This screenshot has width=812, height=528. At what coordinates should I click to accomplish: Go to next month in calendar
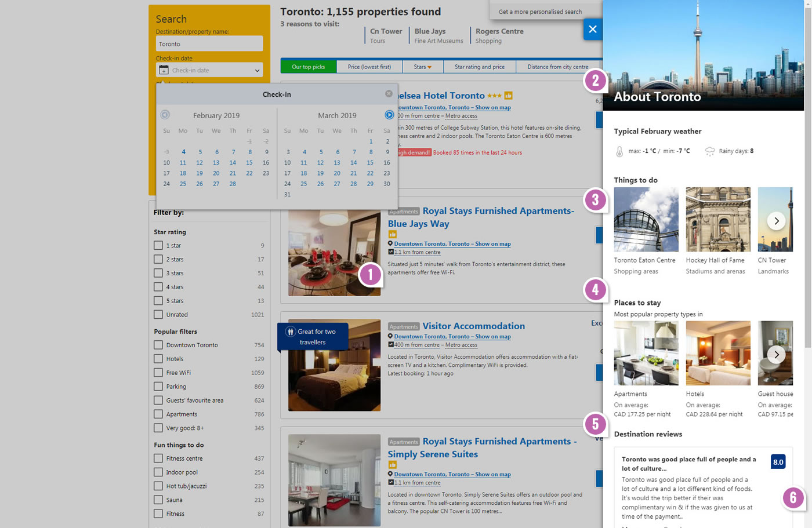coord(389,115)
